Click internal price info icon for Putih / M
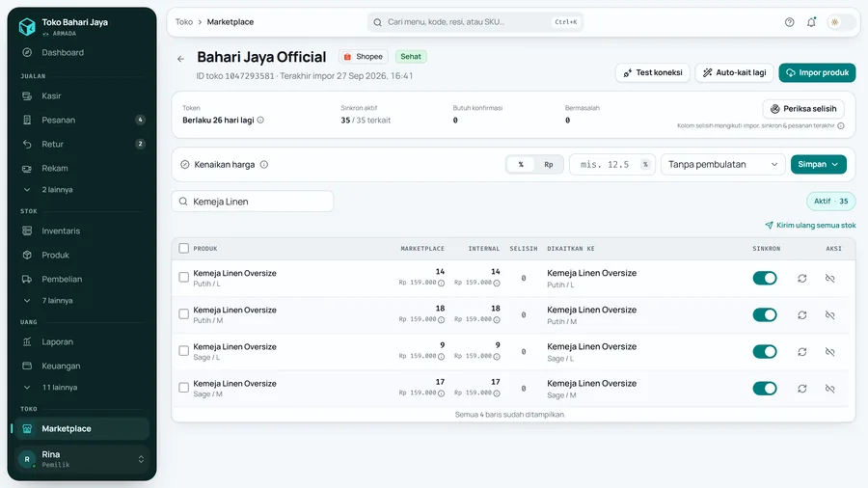This screenshot has width=868, height=488. point(497,320)
